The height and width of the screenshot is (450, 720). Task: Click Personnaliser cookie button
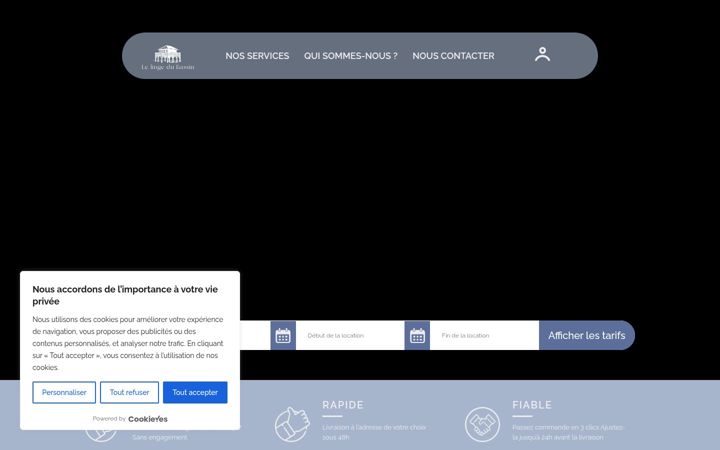click(x=64, y=393)
